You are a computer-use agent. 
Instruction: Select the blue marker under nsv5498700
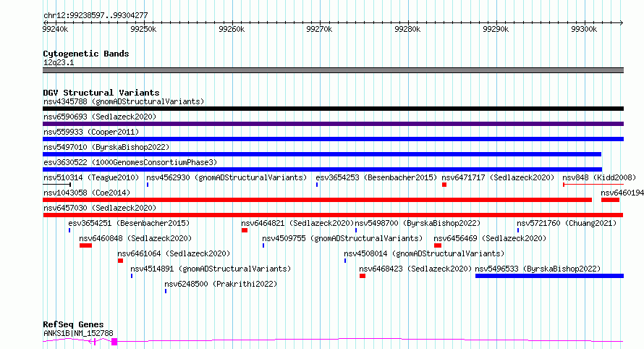[x=356, y=230]
